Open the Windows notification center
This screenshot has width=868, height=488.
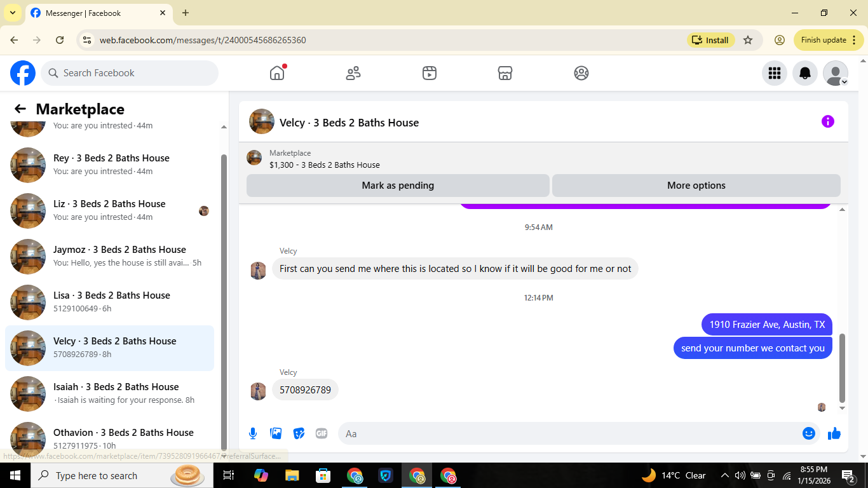(848, 475)
